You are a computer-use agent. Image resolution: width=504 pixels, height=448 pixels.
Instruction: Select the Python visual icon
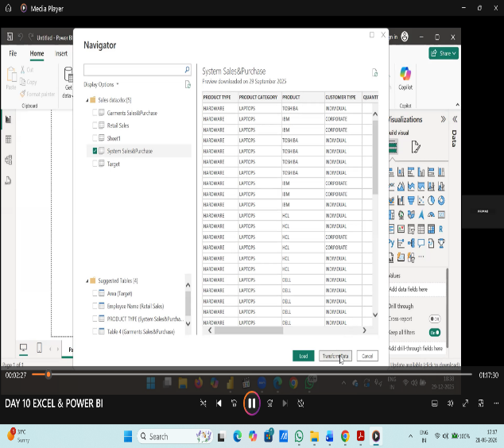391,243
